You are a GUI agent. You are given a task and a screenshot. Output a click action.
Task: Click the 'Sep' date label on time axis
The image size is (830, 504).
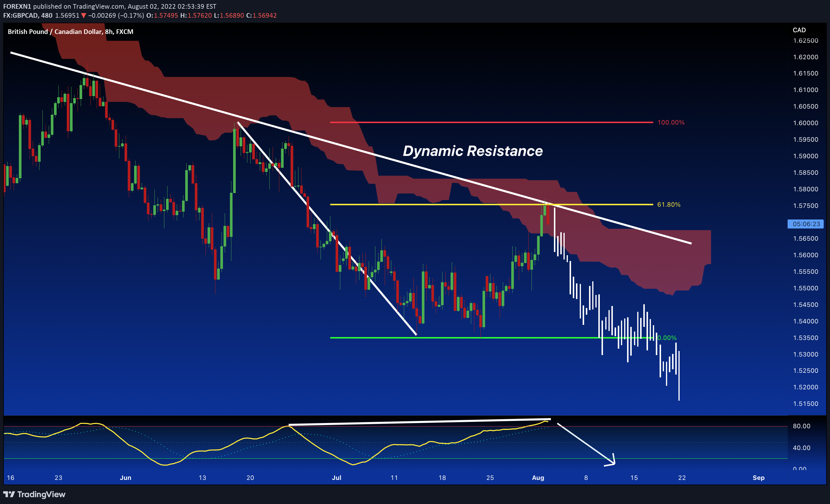pyautogui.click(x=759, y=477)
